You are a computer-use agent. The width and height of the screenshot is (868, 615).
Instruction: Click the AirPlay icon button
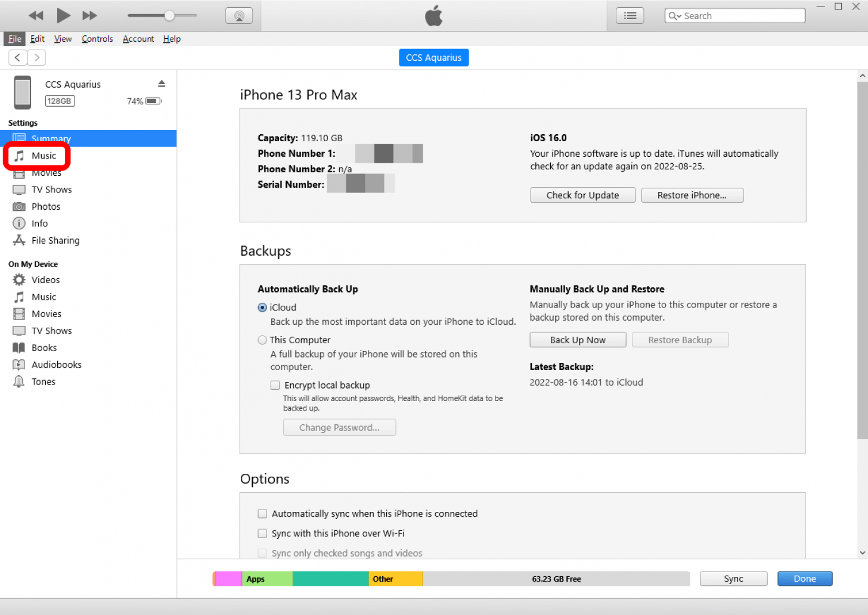(x=239, y=16)
